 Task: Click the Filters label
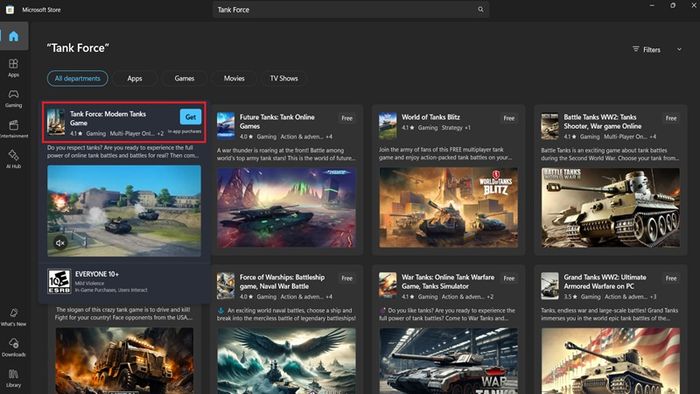pos(652,50)
